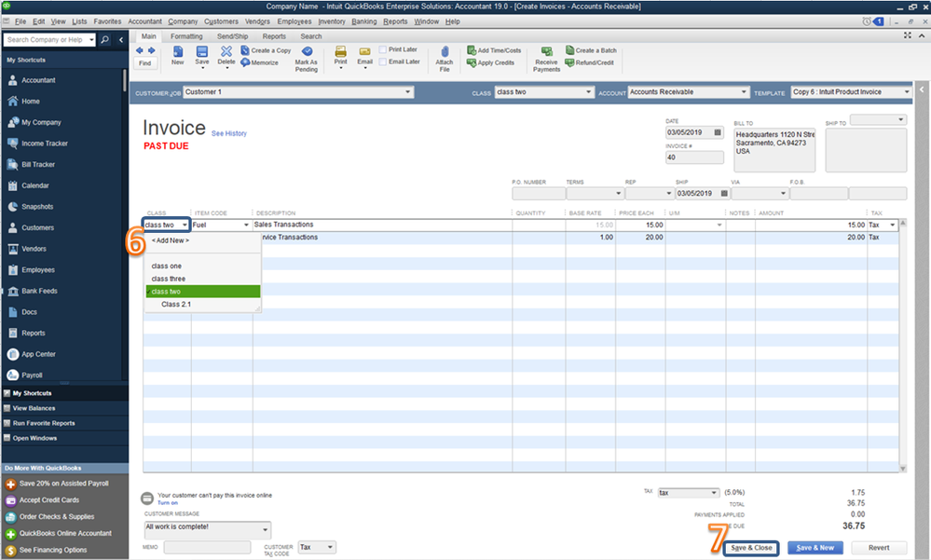This screenshot has height=560, width=931.
Task: Click the Email envelope icon
Action: pos(364,51)
